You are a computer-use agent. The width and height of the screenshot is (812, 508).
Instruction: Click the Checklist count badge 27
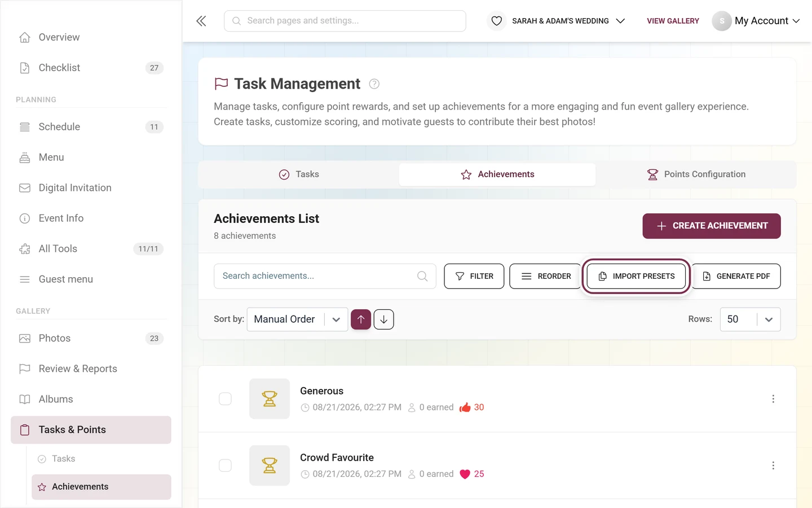click(x=155, y=68)
